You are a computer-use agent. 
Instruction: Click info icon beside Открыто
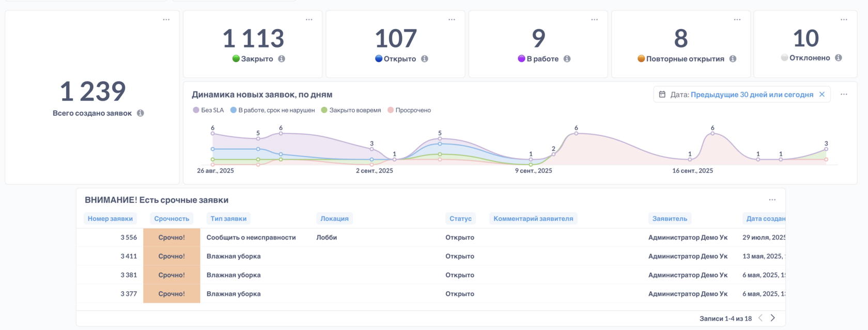[425, 59]
